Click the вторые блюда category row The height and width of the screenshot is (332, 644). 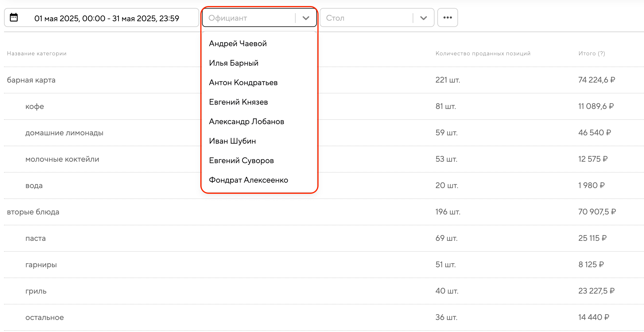pyautogui.click(x=33, y=212)
